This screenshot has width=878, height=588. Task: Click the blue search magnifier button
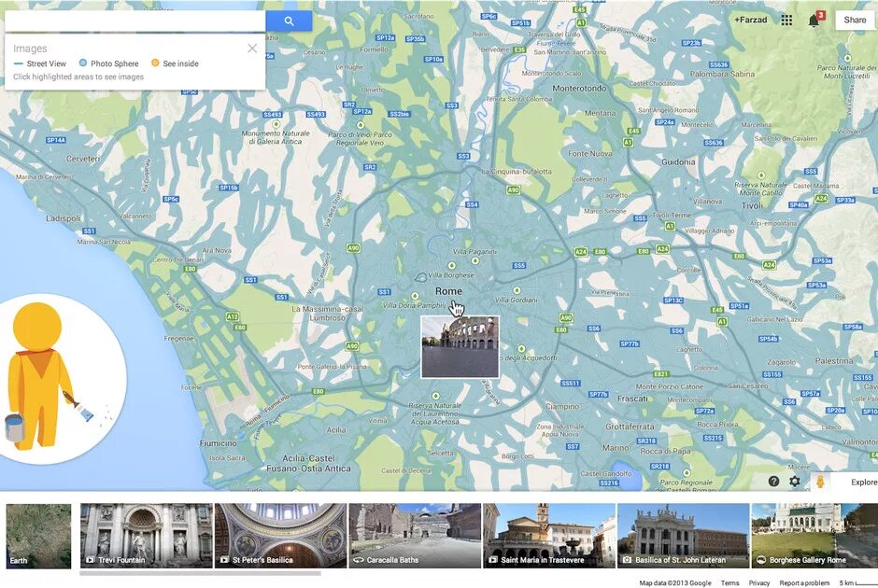[x=289, y=21]
